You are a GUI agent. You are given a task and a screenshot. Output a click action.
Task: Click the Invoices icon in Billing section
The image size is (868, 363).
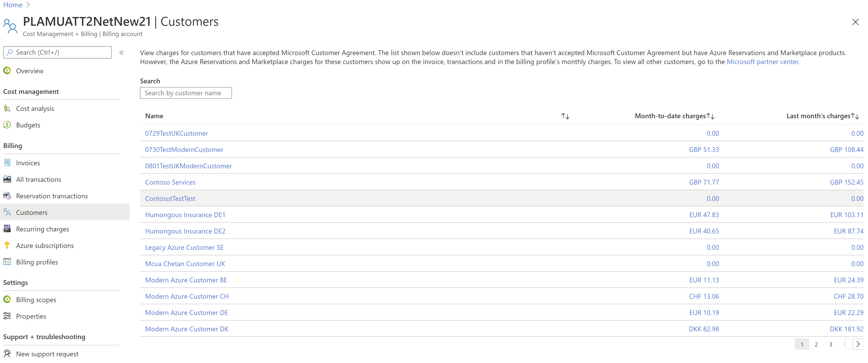tap(7, 163)
